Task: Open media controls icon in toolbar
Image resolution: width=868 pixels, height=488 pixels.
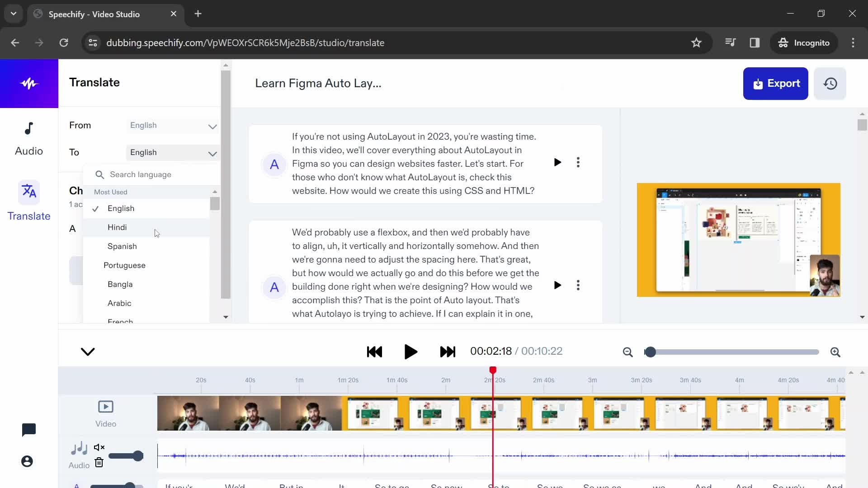Action: 730,42
